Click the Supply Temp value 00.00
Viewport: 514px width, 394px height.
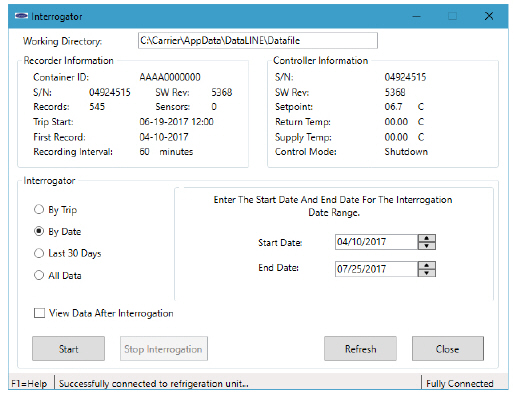tap(396, 137)
